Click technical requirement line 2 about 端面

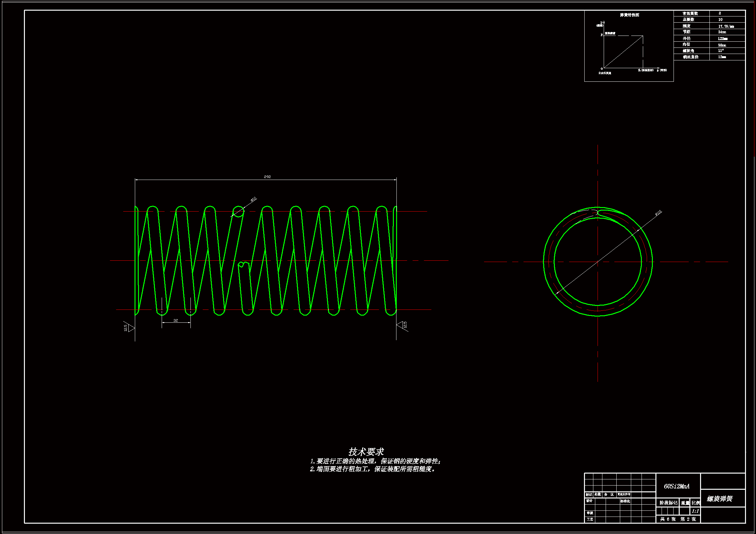373,469
